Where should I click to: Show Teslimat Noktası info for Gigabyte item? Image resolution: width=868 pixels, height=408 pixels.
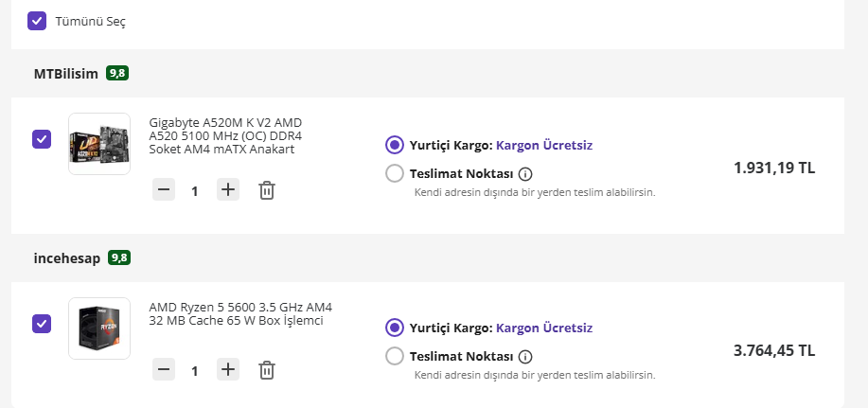(x=525, y=174)
